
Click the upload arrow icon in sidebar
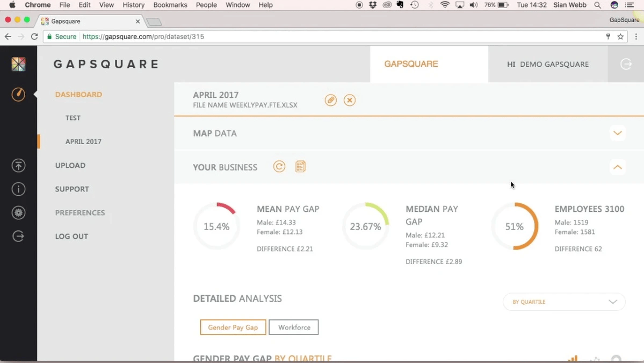(18, 166)
